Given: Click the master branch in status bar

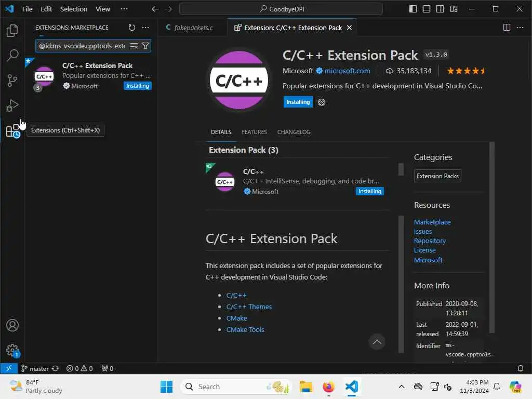Looking at the screenshot, I should [x=35, y=368].
